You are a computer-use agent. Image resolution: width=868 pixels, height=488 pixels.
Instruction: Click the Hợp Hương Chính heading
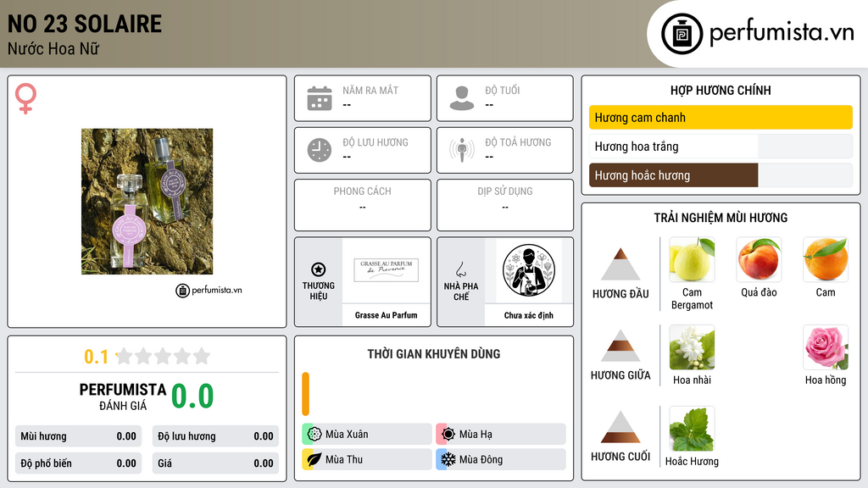721,90
